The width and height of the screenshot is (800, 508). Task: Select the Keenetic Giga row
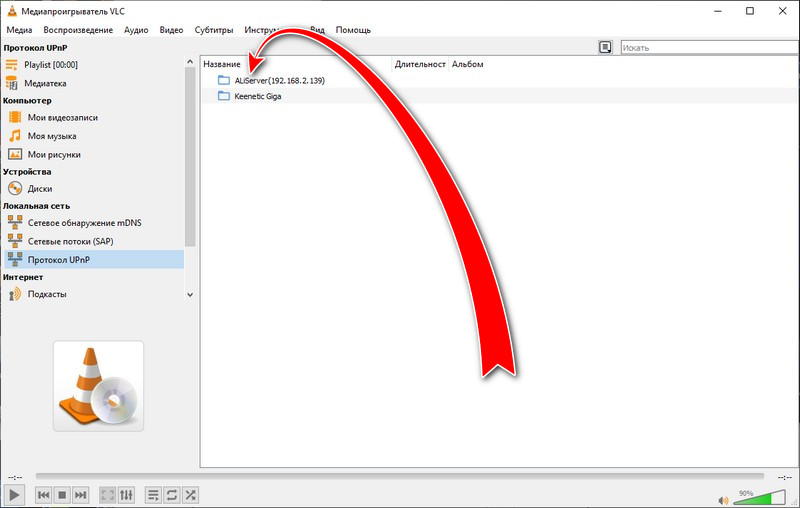(x=499, y=96)
